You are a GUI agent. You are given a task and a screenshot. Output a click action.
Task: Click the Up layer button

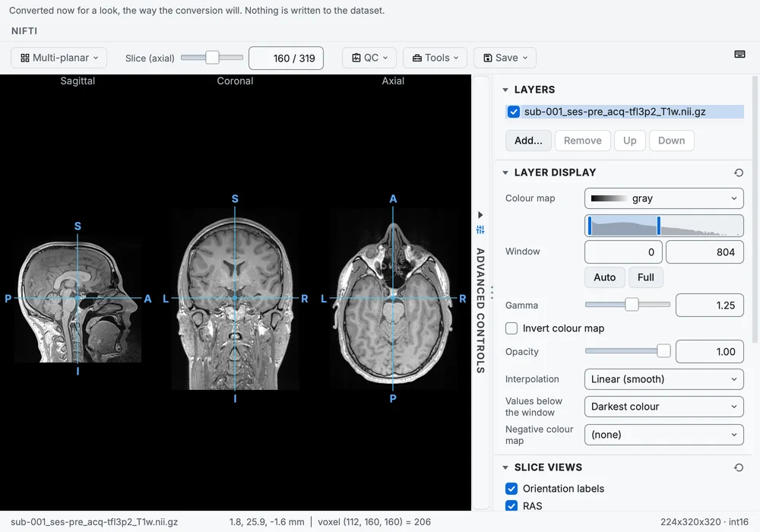pyautogui.click(x=629, y=141)
